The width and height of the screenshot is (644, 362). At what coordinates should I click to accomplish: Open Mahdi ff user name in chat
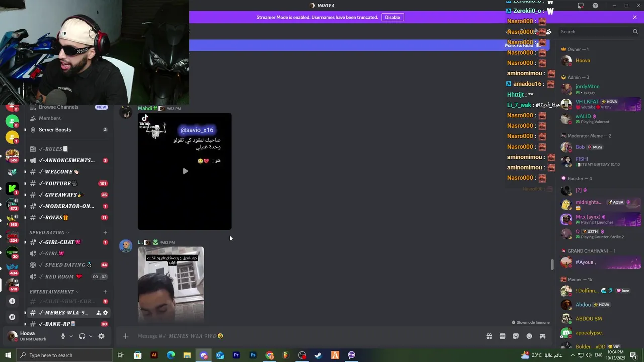click(147, 108)
